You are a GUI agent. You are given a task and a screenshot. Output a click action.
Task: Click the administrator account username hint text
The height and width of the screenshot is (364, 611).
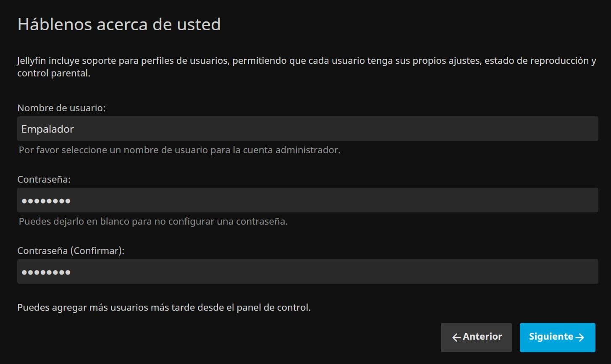click(179, 150)
